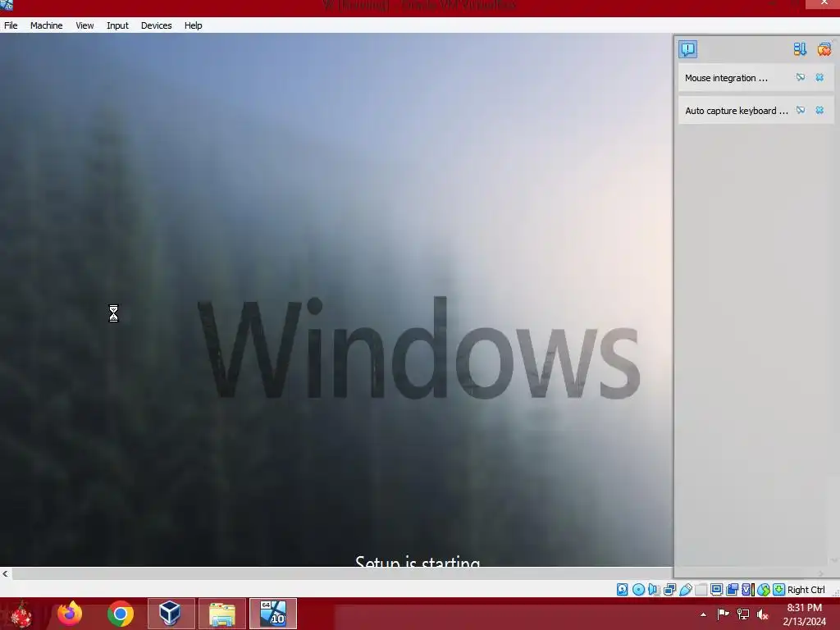This screenshot has height=630, width=840.
Task: Click the muted volume tray icon
Action: coord(763,614)
